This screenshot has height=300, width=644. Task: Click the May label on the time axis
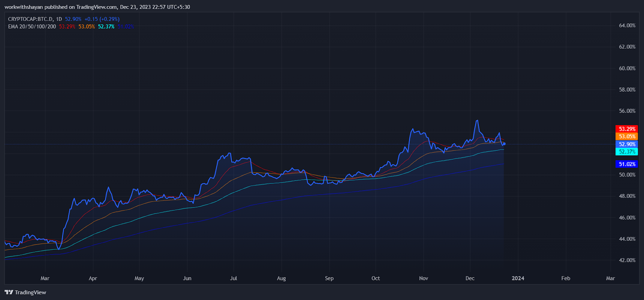[139, 278]
